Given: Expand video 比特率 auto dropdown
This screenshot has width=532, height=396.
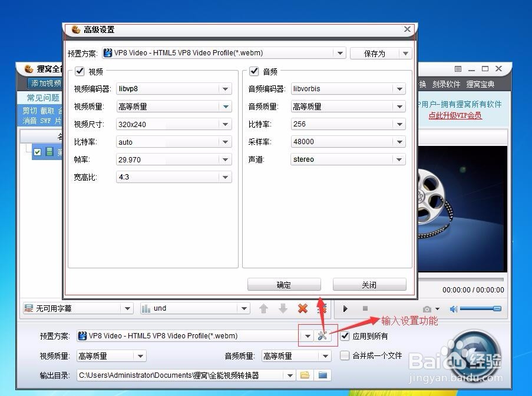Looking at the screenshot, I should (225, 142).
